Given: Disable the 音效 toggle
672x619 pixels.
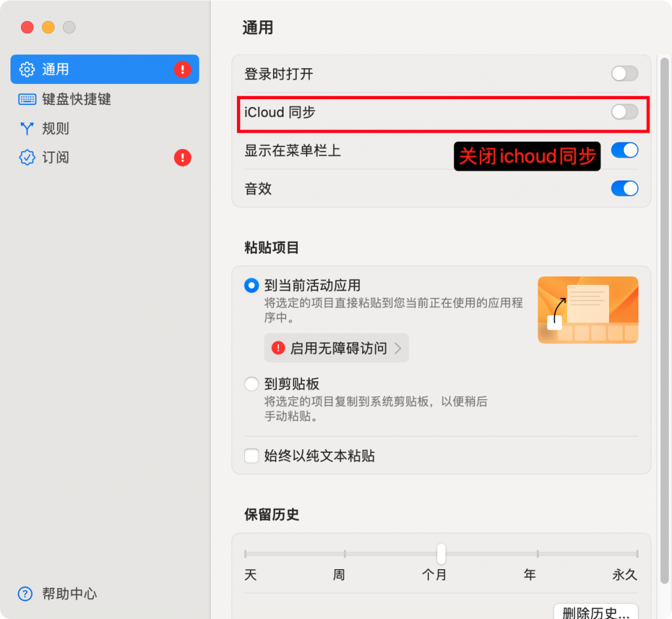Looking at the screenshot, I should tap(624, 188).
